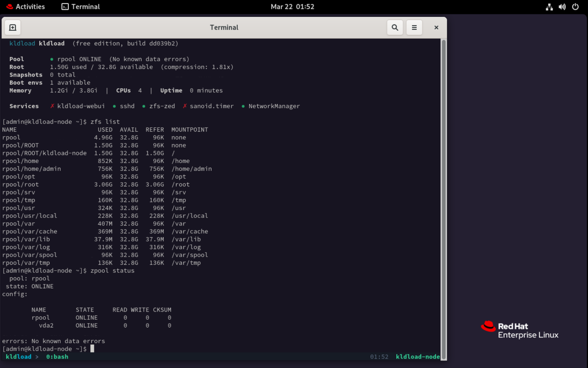Click the search icon in the Terminal header

[395, 27]
